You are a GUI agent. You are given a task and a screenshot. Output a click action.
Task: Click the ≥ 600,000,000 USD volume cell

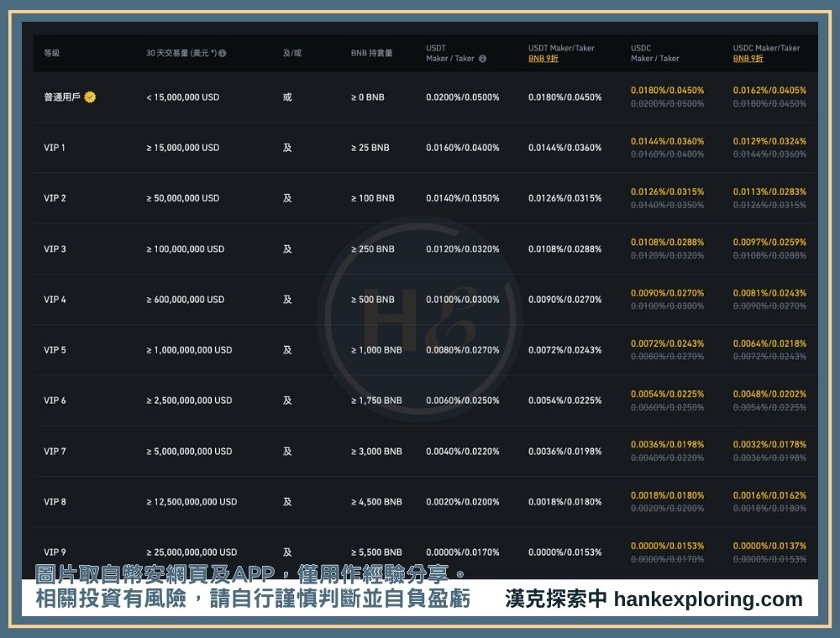[186, 299]
